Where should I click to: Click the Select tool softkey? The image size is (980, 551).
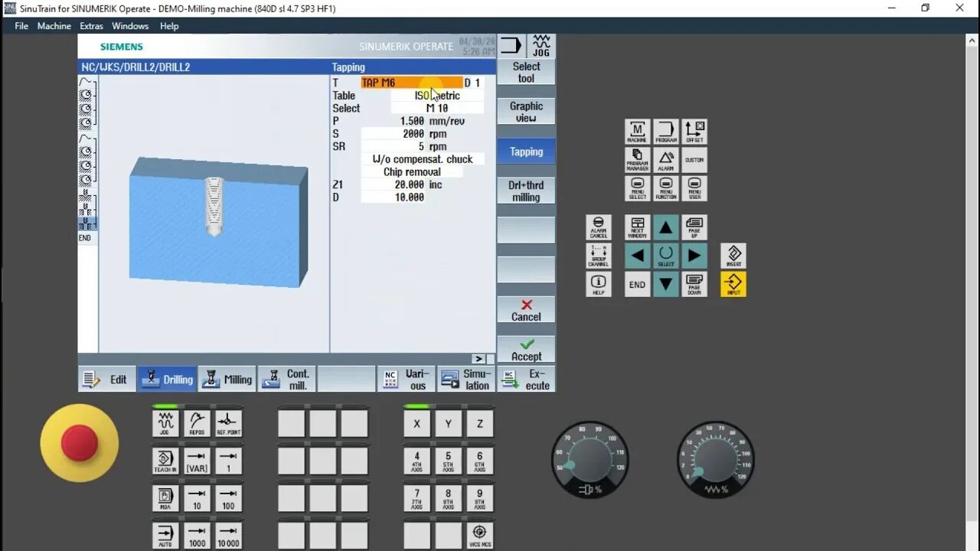coord(526,72)
